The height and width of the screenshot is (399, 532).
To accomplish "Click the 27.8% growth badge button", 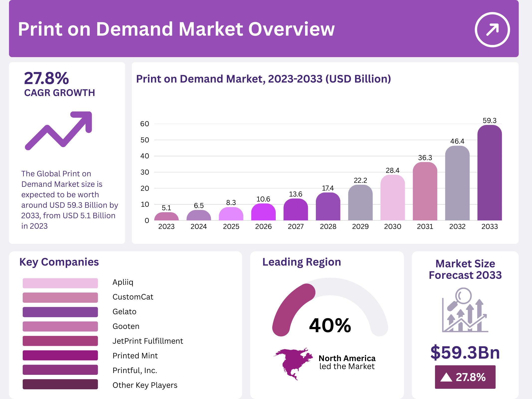I will click(x=465, y=377).
